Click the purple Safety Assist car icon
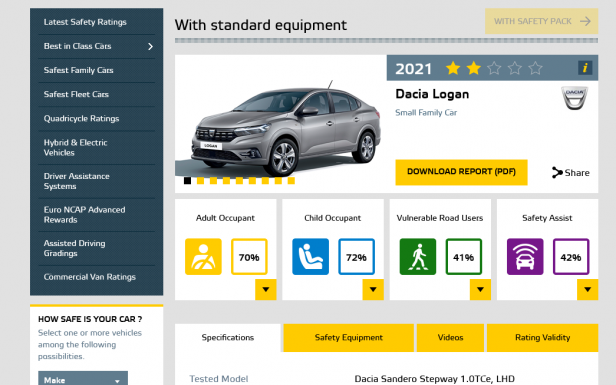 click(525, 257)
